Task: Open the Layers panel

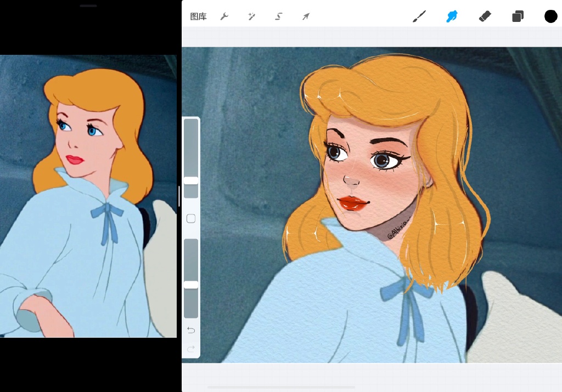Action: (x=518, y=16)
